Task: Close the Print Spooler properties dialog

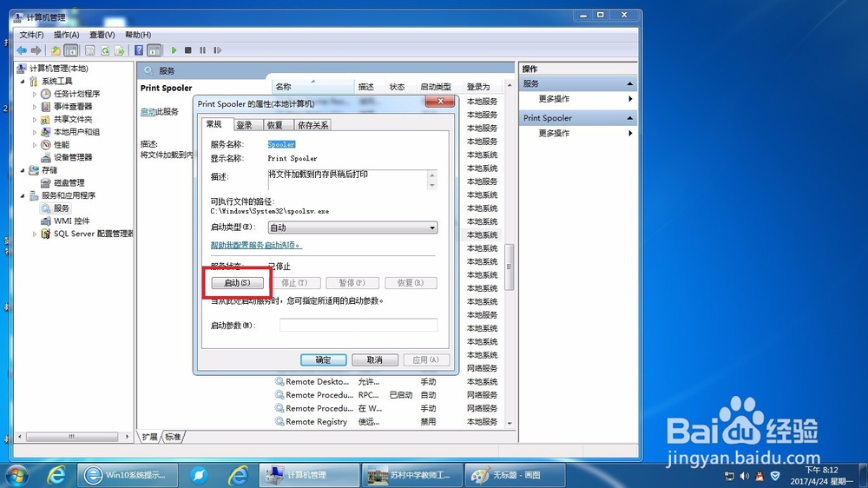Action: (x=440, y=102)
